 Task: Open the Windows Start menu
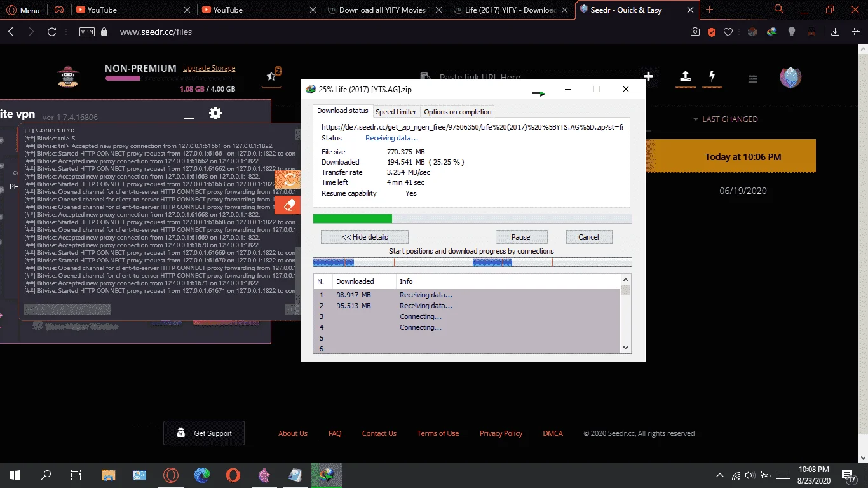point(15,475)
